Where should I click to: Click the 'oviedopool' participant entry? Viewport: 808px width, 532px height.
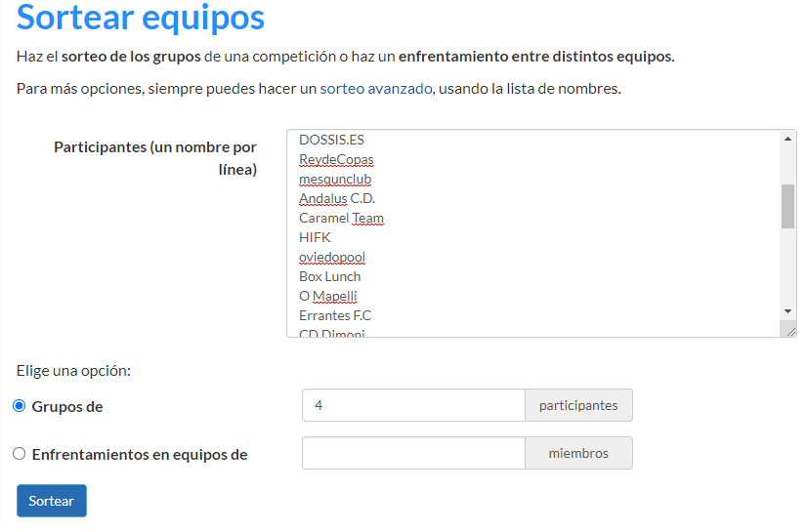click(x=332, y=257)
